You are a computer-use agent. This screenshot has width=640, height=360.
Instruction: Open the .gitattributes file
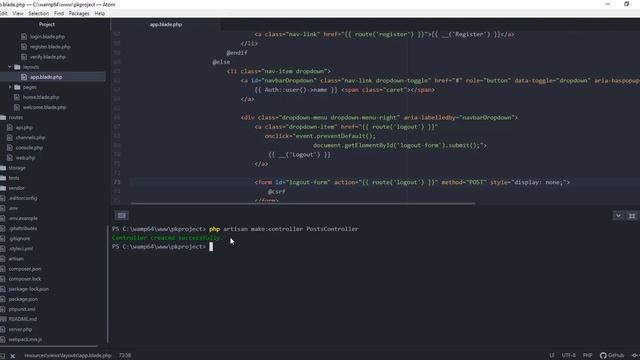pyautogui.click(x=23, y=229)
